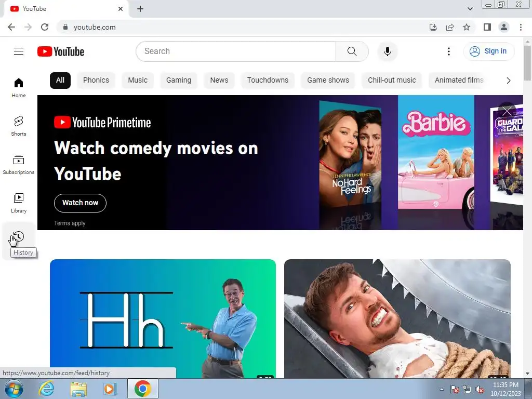This screenshot has height=399, width=532.
Task: Launch Internet Explorer from taskbar
Action: tap(46, 389)
